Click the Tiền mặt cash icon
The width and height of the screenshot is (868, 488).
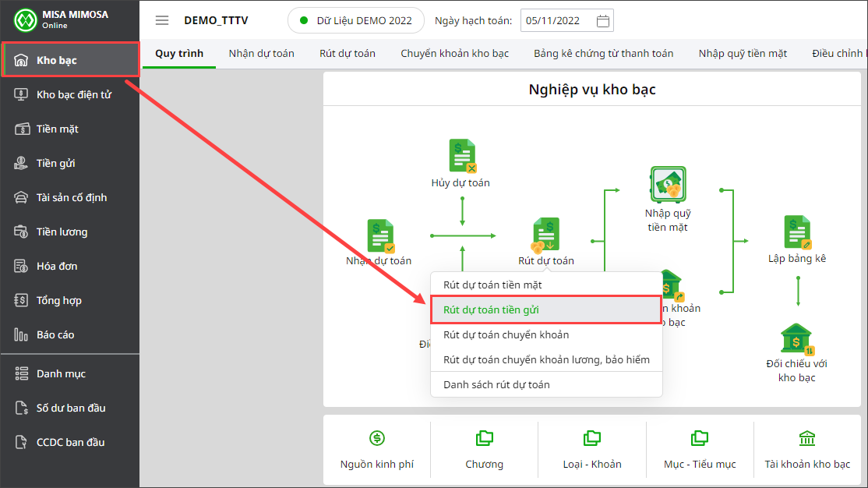(22, 129)
